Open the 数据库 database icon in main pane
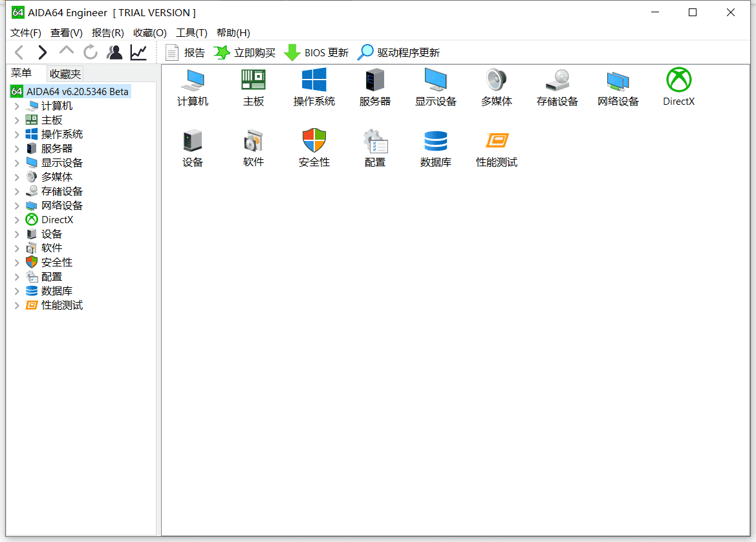756x542 pixels. point(435,148)
